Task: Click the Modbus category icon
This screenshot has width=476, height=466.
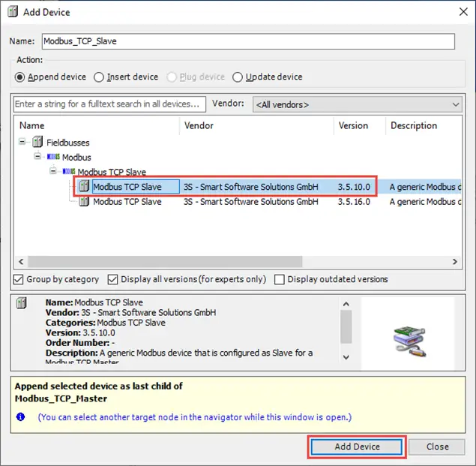Action: 53,157
